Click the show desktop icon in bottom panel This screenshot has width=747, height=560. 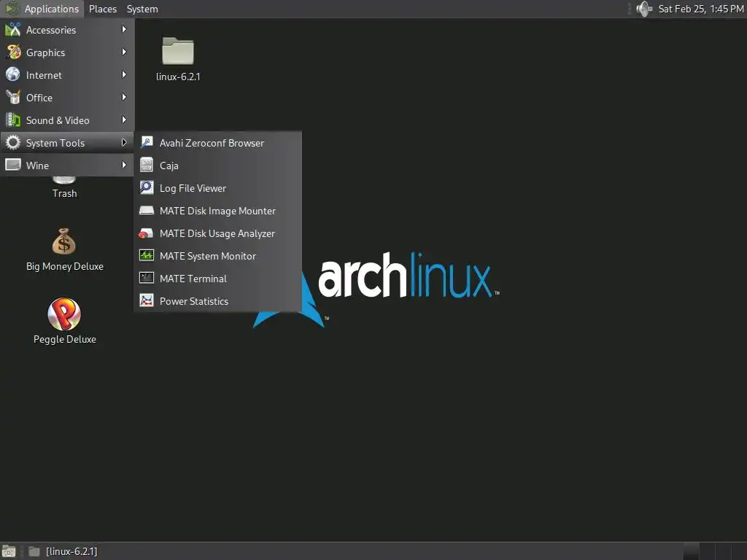pos(9,551)
